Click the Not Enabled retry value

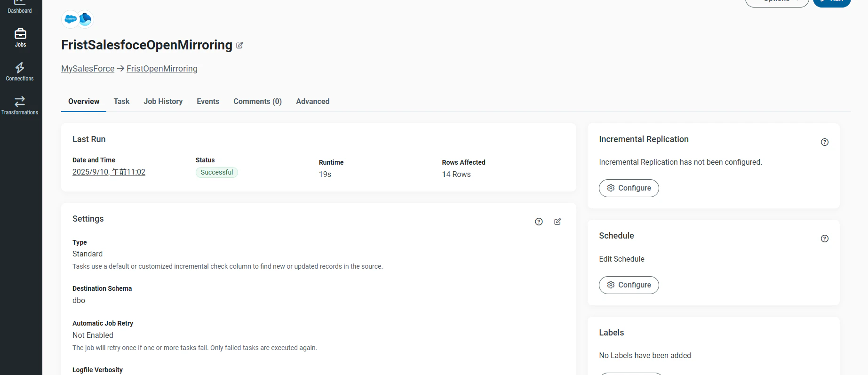tap(93, 335)
